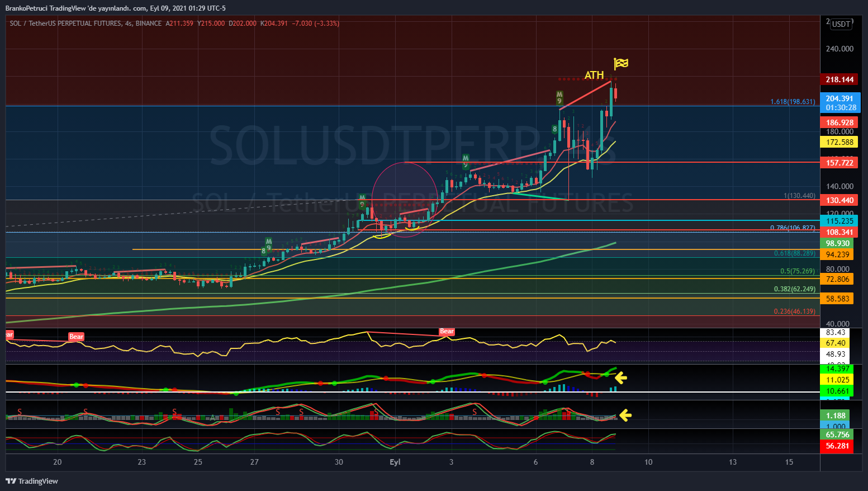Click the orange 58.583 price label
868x491 pixels.
[837, 299]
